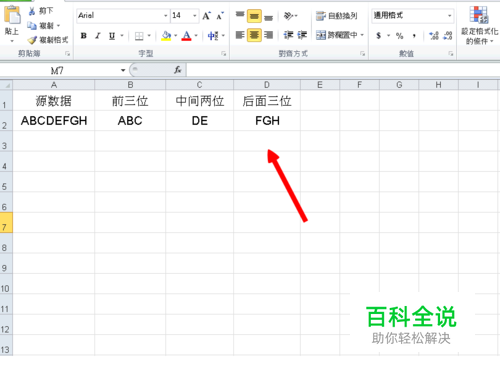
Task: Click the decrease decimal icon
Action: (448, 35)
